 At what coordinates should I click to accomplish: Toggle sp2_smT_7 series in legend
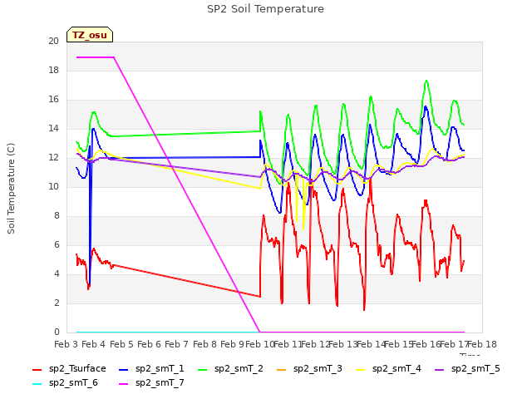coord(151,383)
